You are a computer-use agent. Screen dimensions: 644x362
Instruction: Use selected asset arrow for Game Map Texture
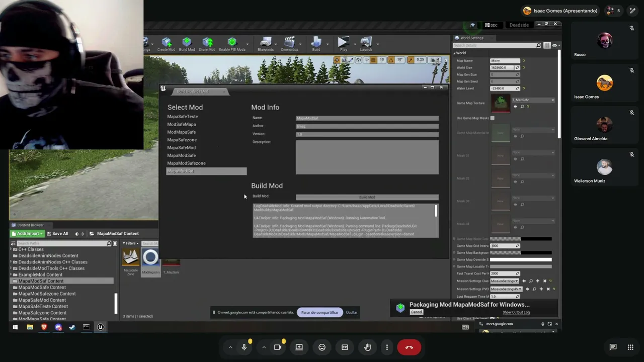pyautogui.click(x=515, y=107)
